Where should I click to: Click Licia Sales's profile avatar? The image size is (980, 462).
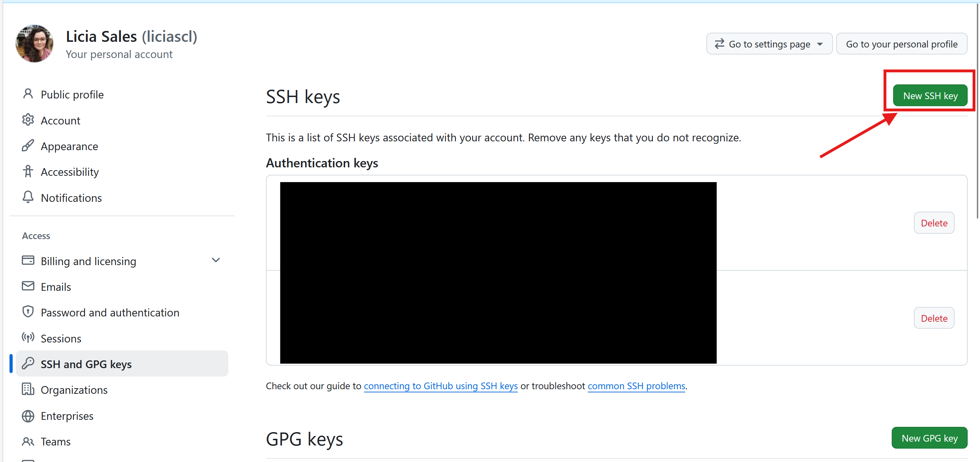tap(34, 43)
